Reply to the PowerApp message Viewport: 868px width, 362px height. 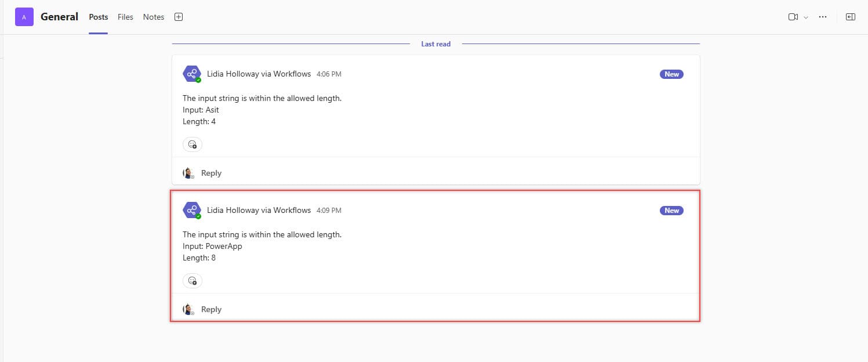[211, 309]
